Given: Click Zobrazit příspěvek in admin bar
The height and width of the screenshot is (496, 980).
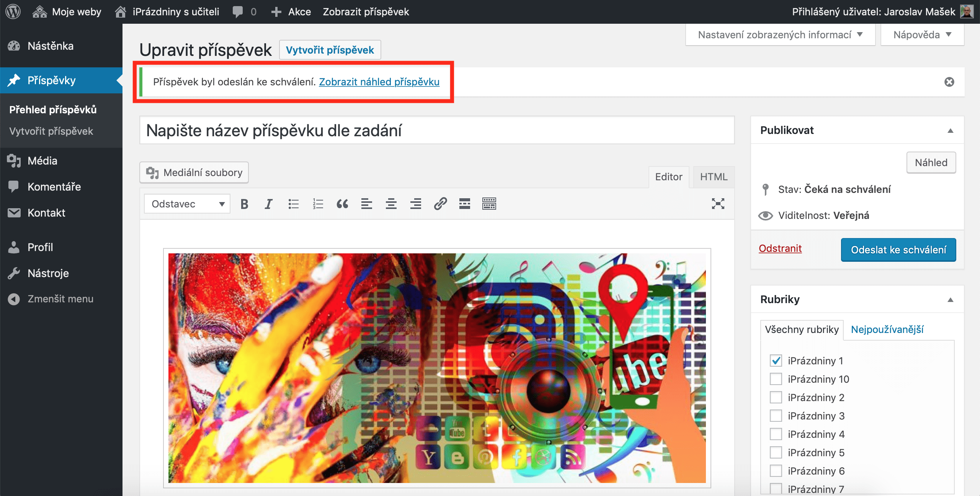Looking at the screenshot, I should [x=366, y=11].
